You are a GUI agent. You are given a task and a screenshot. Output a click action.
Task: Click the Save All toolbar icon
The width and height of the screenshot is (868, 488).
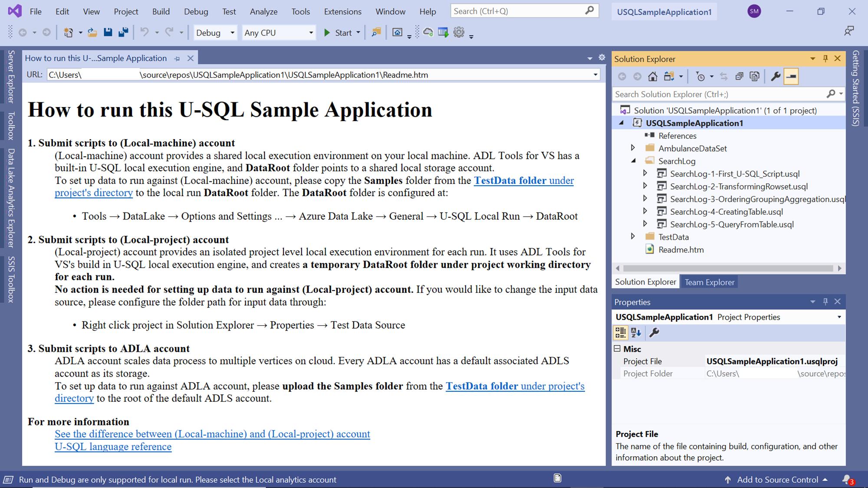click(x=124, y=33)
